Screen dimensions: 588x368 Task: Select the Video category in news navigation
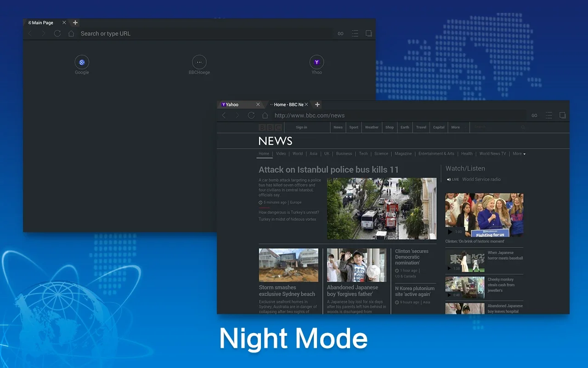(x=281, y=154)
